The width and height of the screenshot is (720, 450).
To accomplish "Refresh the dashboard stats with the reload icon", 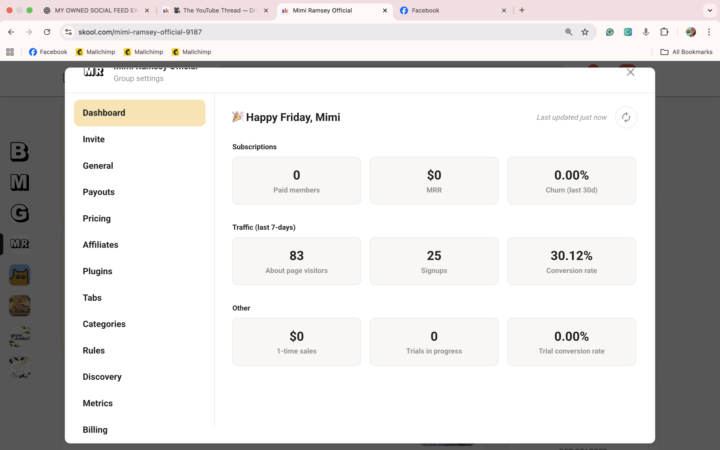I will pos(626,117).
